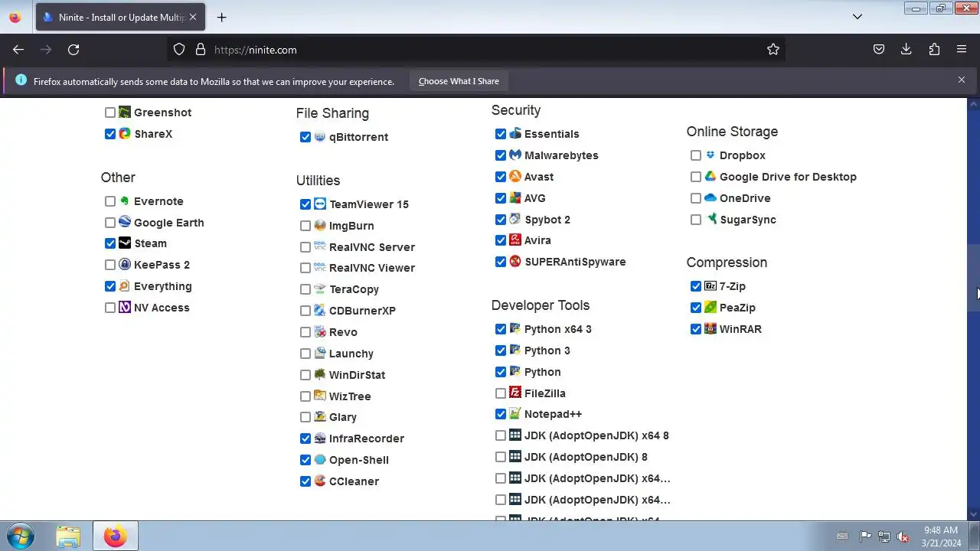Go back to the previous page
The height and width of the screenshot is (551, 980).
18,50
